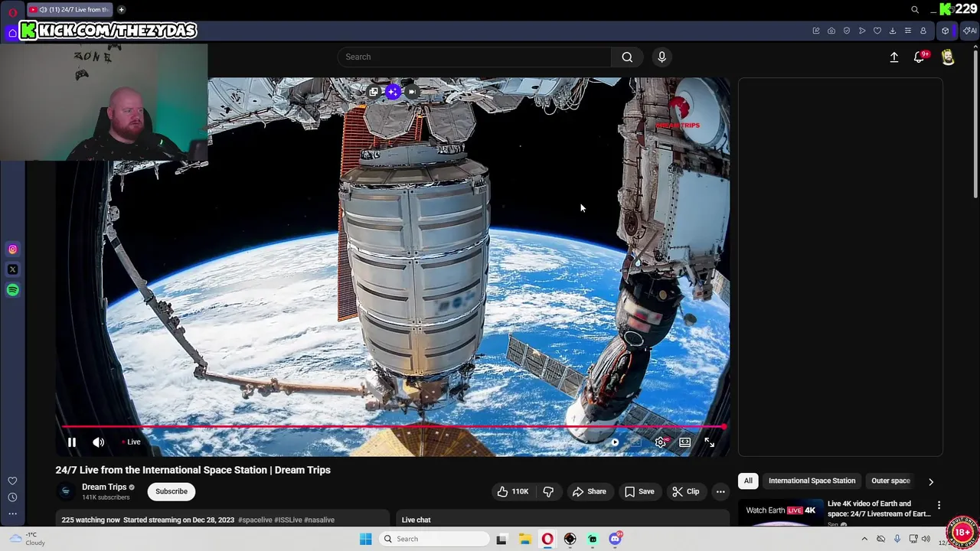
Task: Click the red live progress bar
Action: coord(392,427)
